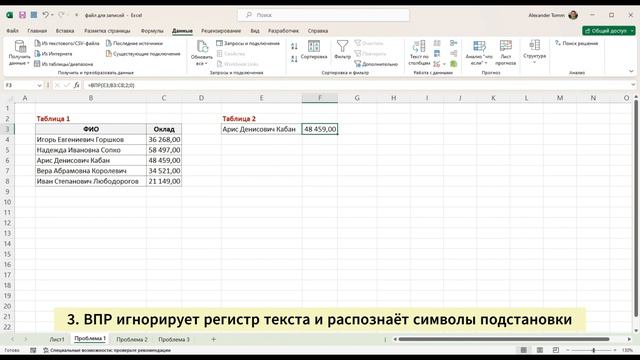Launch Solver (Поиск решения)
The height and width of the screenshot is (360, 640).
tap(576, 43)
